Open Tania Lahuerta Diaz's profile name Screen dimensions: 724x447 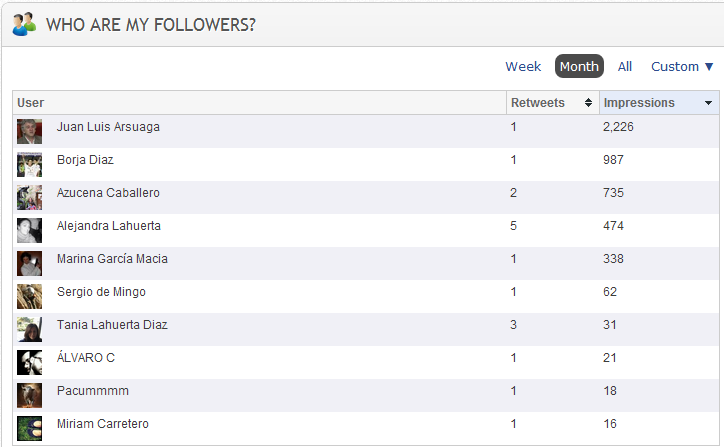(x=112, y=325)
